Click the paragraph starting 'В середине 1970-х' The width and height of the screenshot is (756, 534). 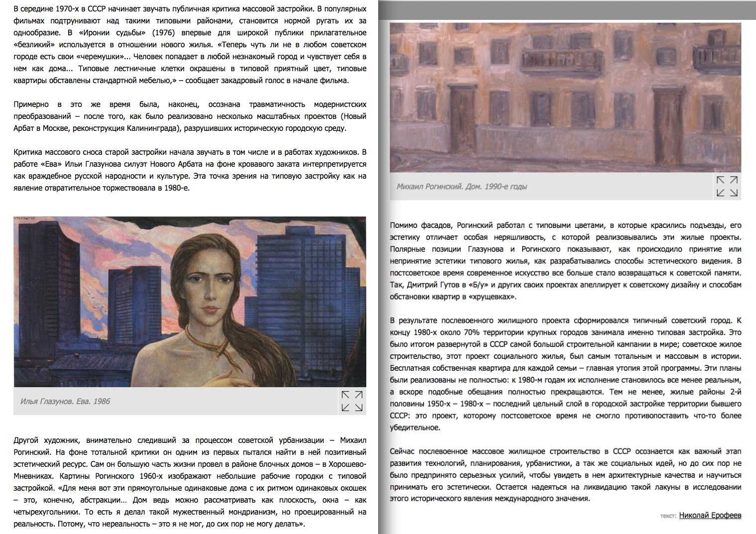[x=190, y=45]
